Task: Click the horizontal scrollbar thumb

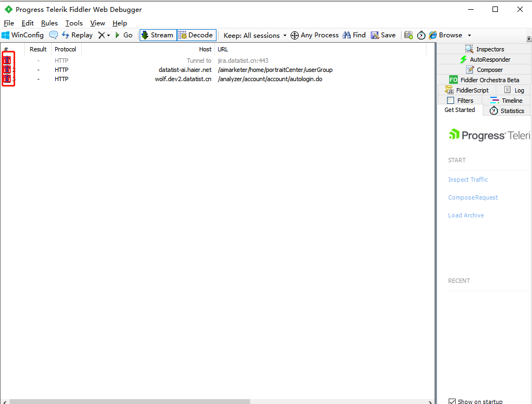Action: pos(130,401)
